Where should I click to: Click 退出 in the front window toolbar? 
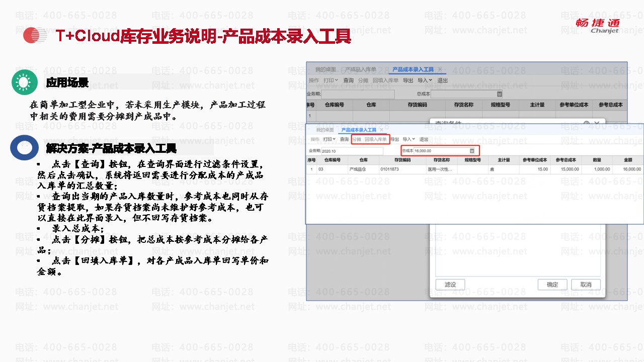(424, 139)
